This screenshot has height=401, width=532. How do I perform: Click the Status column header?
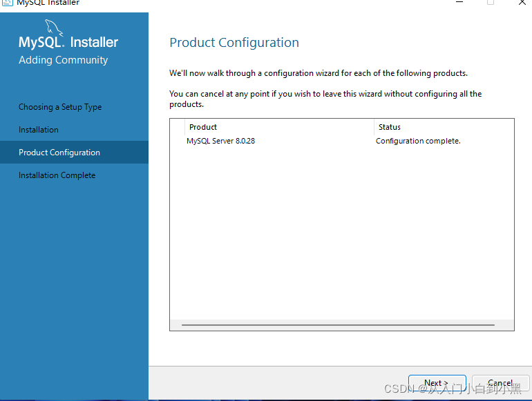(442, 127)
